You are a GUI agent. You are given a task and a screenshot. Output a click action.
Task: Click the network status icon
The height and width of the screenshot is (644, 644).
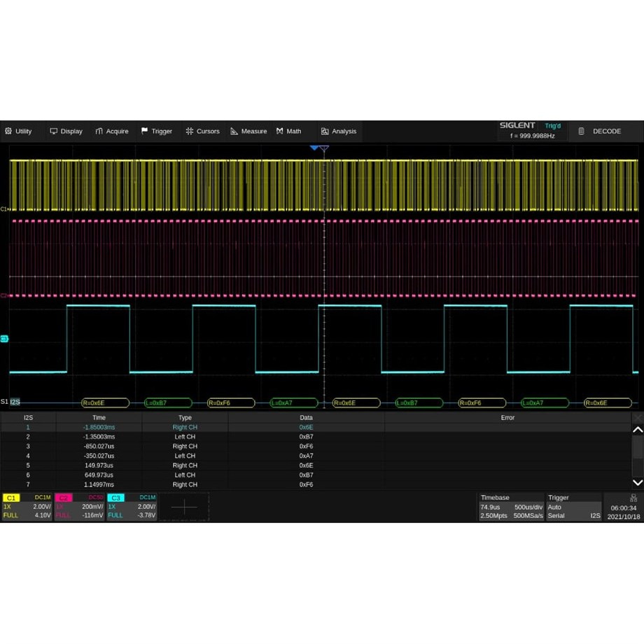click(633, 498)
